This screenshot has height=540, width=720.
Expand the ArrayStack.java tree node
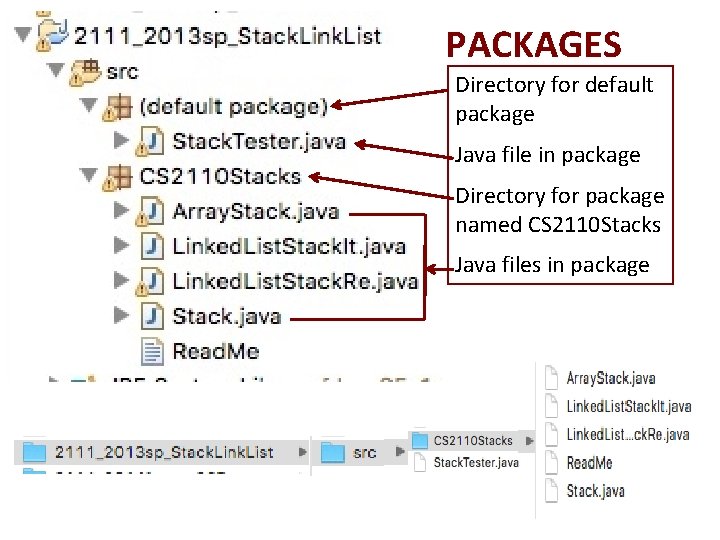(x=122, y=211)
